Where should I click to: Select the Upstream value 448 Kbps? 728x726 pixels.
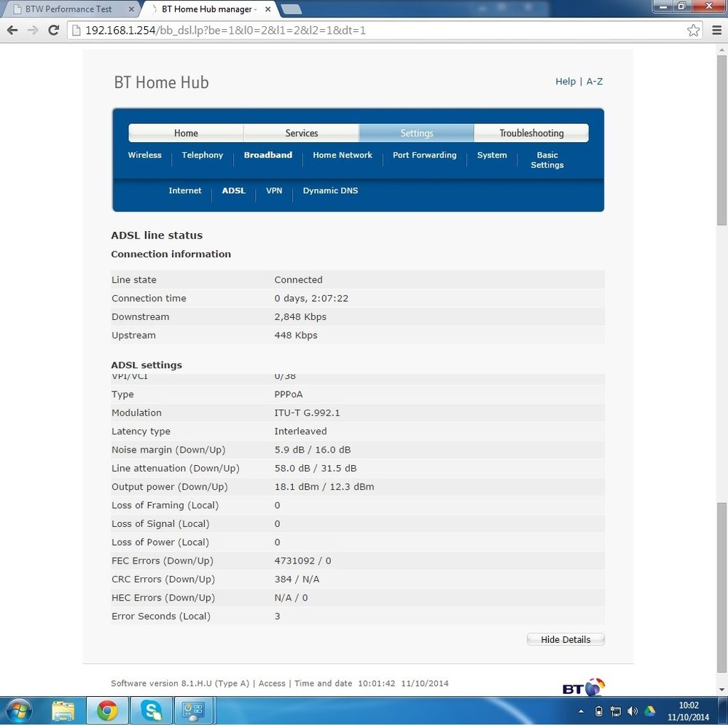[296, 335]
